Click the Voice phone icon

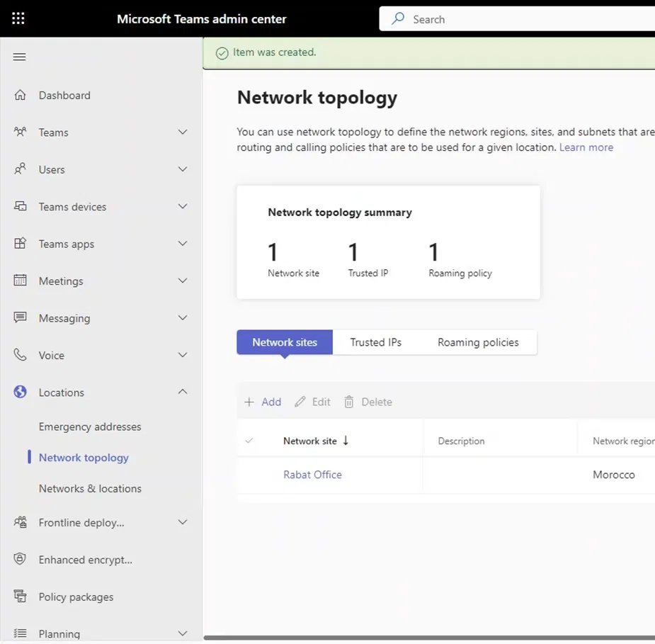21,355
